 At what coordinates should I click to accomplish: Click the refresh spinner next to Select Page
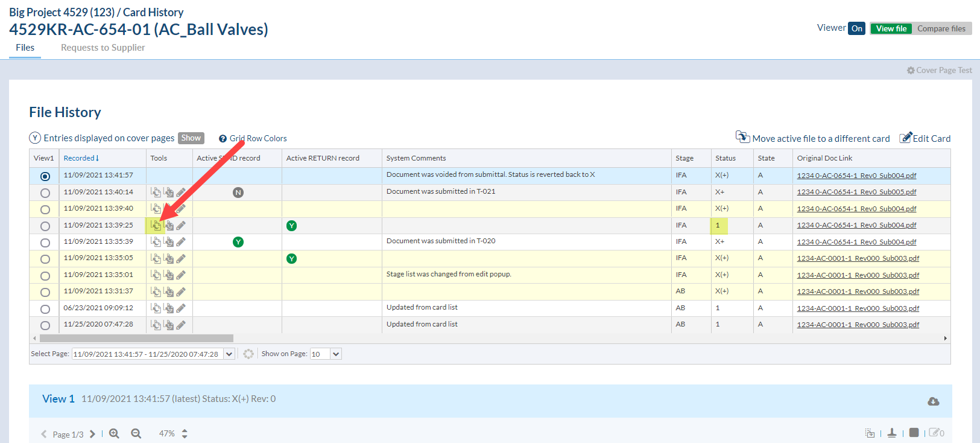[248, 354]
